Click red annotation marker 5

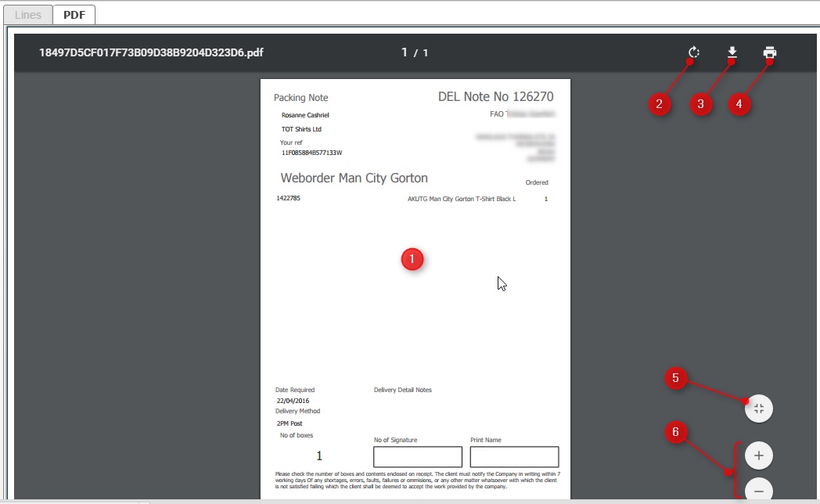(676, 379)
